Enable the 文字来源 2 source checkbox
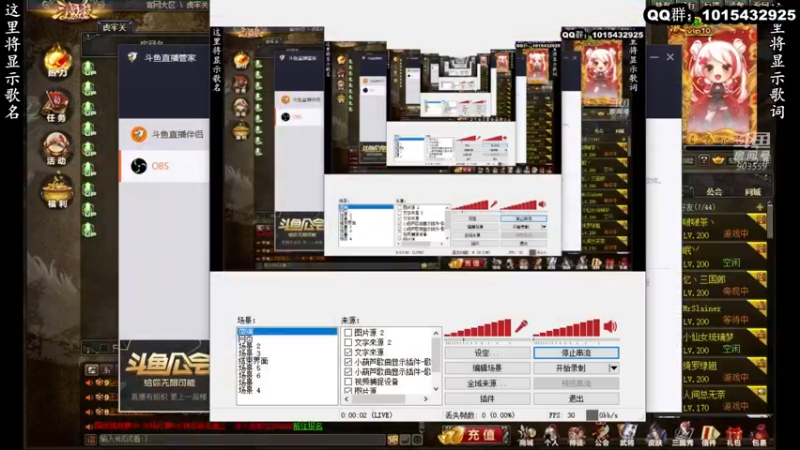Viewport: 800px width, 450px height. click(348, 342)
